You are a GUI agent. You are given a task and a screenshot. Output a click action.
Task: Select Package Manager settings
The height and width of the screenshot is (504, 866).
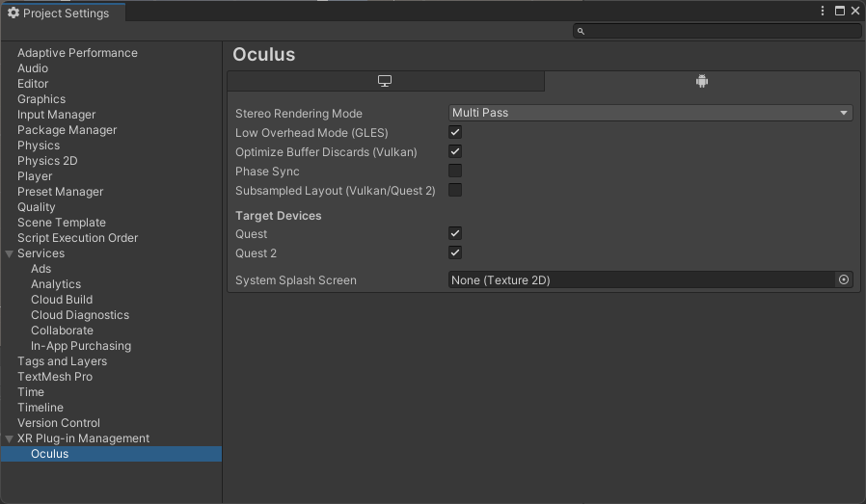[67, 130]
